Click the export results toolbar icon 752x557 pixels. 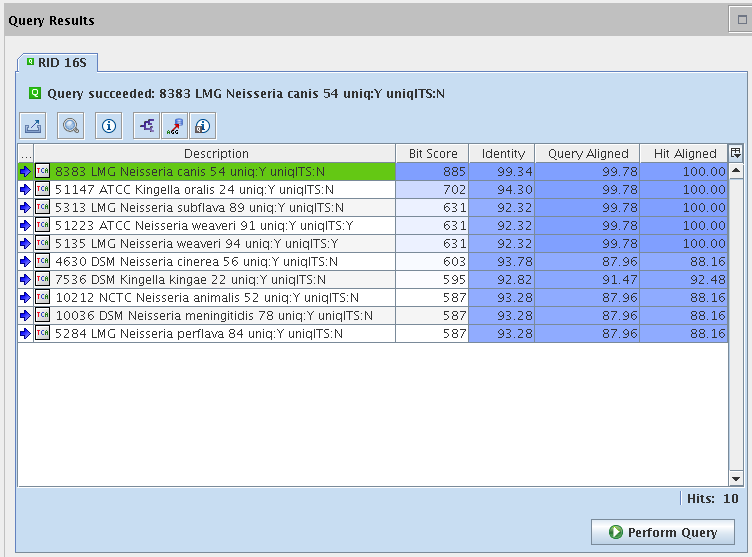tap(34, 126)
